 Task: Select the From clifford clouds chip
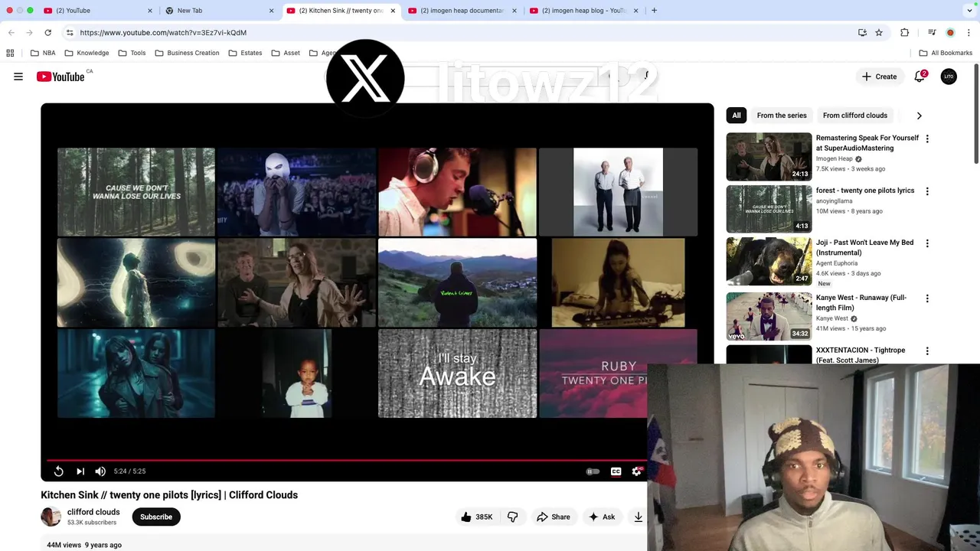point(855,116)
